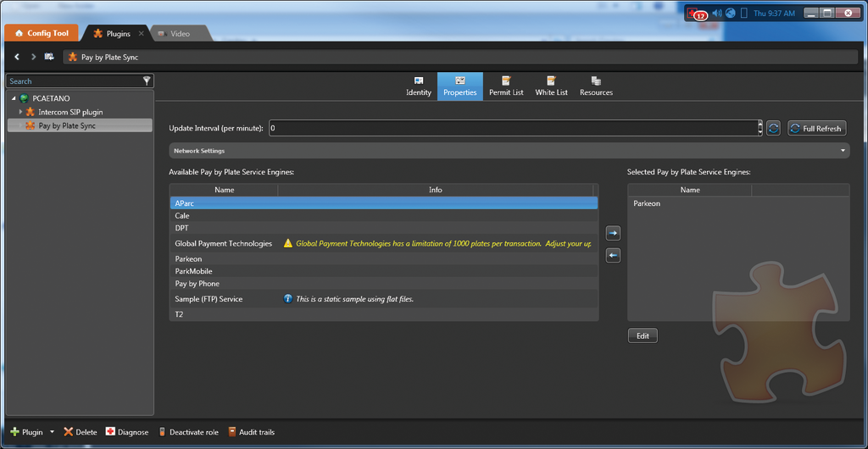868x449 pixels.
Task: Select T2 service engine
Action: click(384, 314)
